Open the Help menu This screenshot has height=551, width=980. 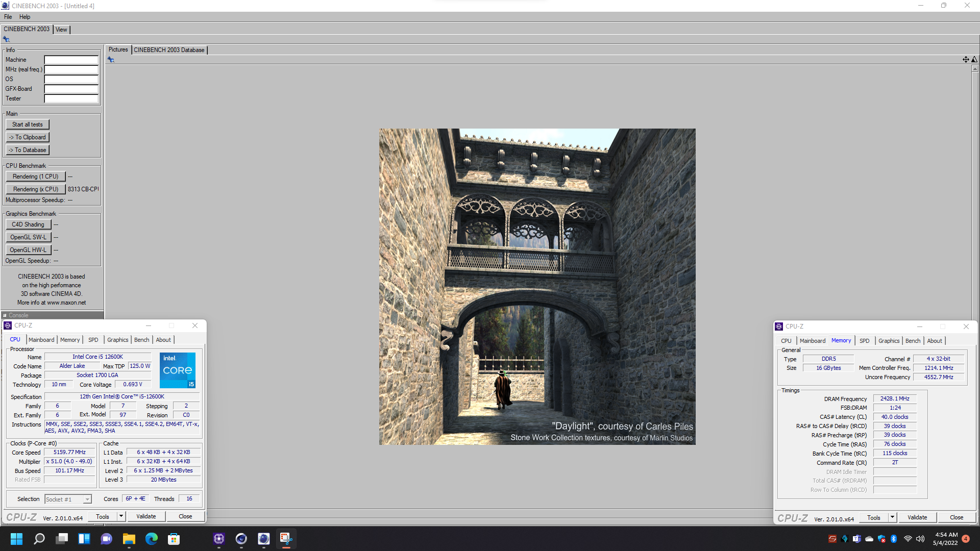[x=24, y=17]
